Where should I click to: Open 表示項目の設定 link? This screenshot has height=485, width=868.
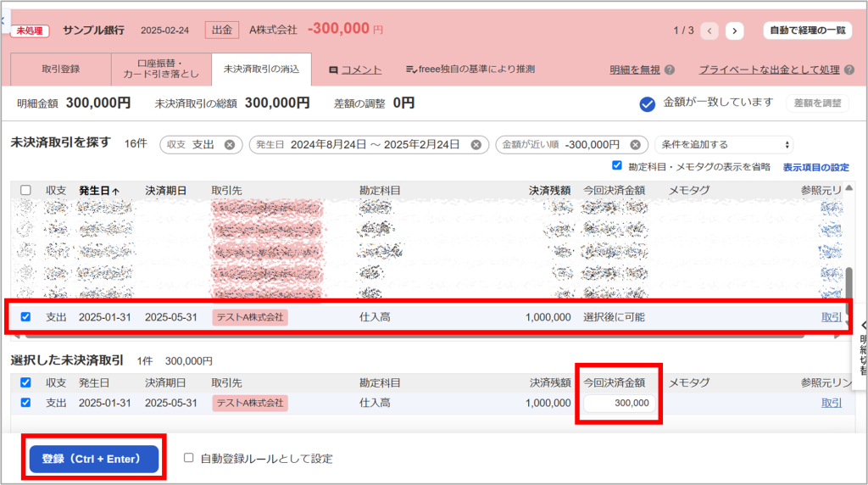pos(815,167)
